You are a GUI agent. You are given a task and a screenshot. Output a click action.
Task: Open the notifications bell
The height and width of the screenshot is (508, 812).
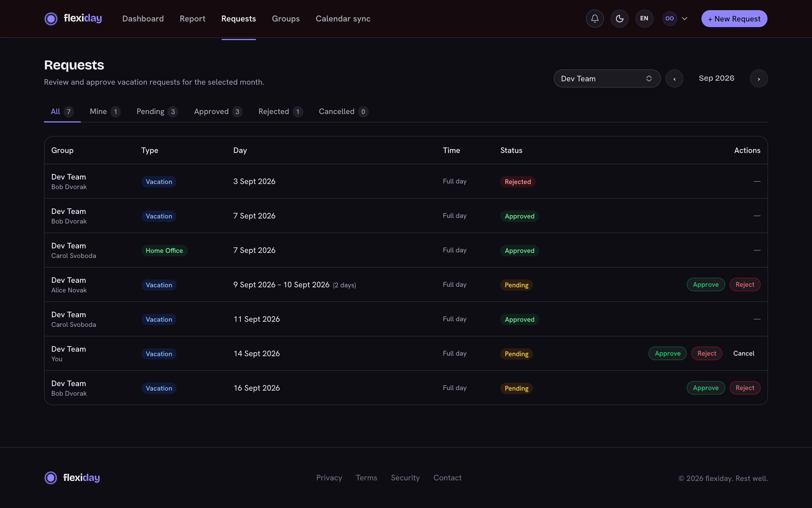click(x=595, y=18)
